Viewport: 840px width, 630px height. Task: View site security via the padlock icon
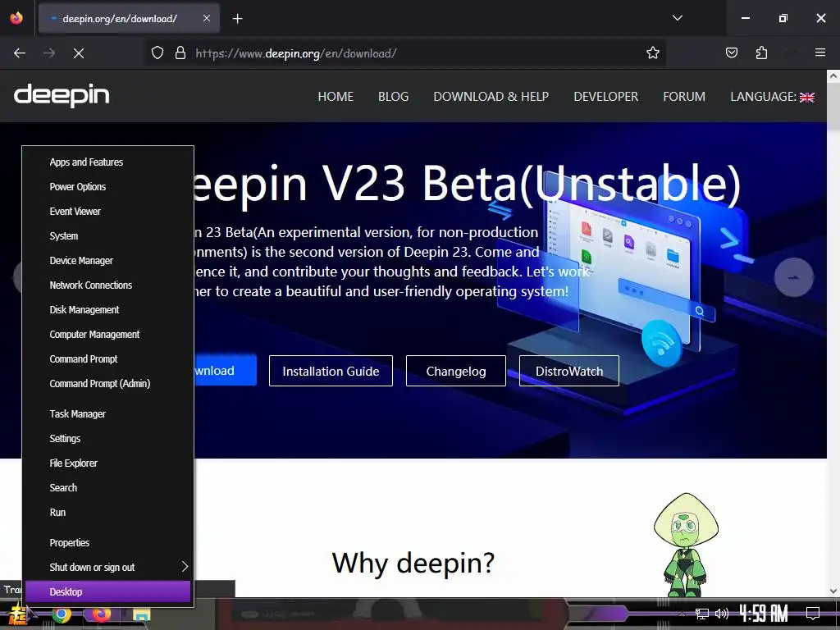tap(180, 53)
